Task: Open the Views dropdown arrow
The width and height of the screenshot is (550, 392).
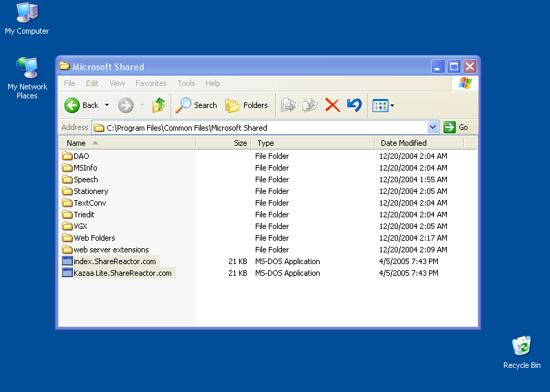Action: pyautogui.click(x=392, y=105)
